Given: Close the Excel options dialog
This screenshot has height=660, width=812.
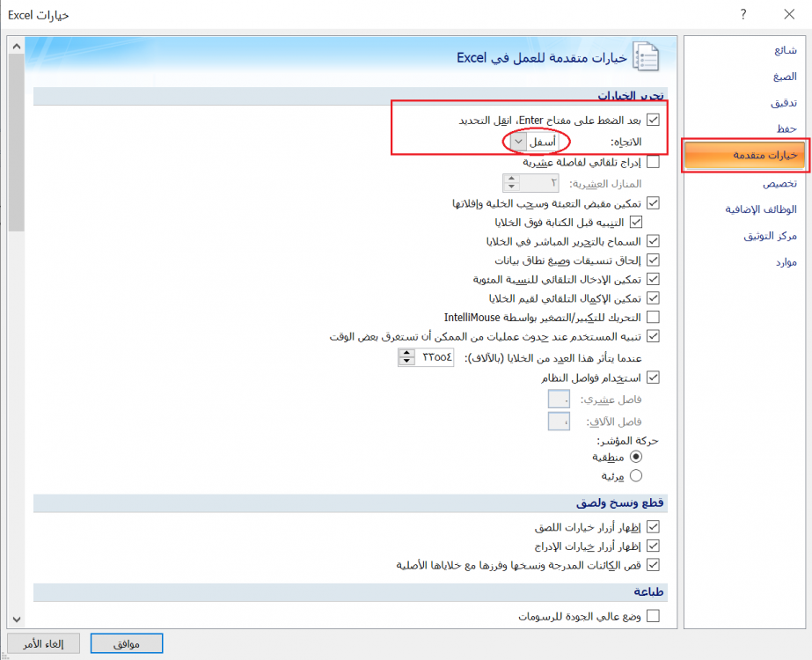Looking at the screenshot, I should [x=789, y=14].
